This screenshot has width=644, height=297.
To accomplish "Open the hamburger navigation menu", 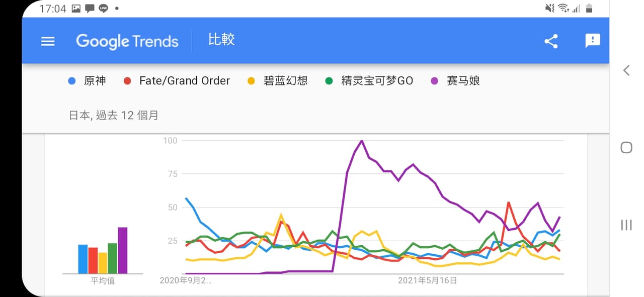I will pos(48,41).
